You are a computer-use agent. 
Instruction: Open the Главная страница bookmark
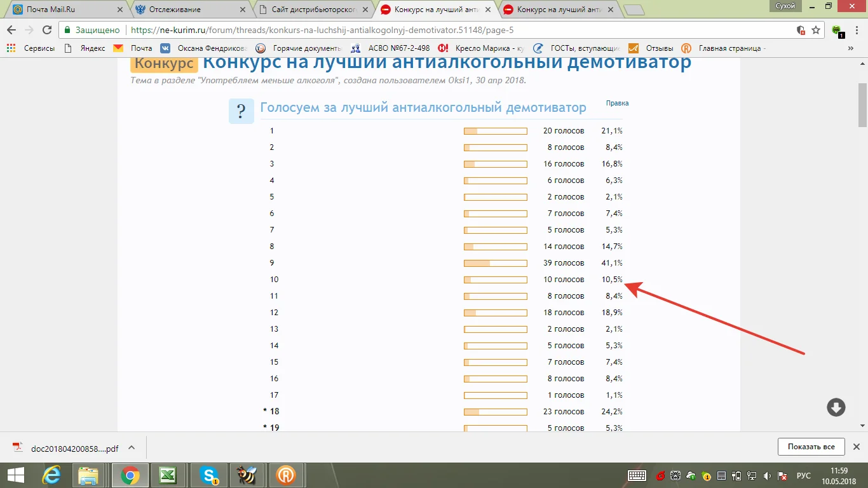[724, 48]
